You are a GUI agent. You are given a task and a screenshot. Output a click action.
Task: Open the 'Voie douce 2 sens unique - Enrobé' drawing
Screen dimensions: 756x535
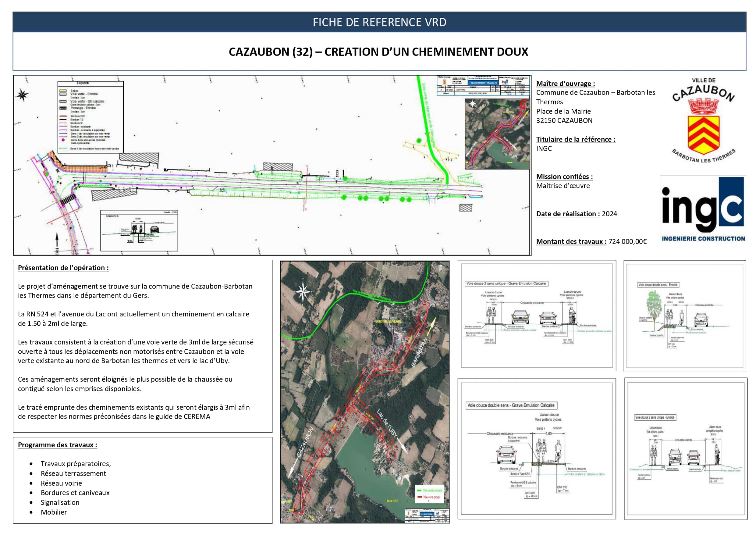pos(686,449)
